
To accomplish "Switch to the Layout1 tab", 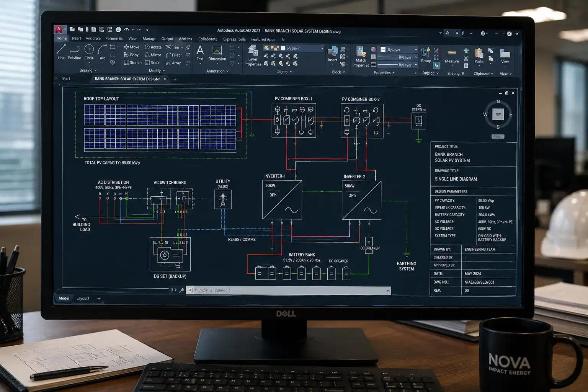I will click(83, 299).
